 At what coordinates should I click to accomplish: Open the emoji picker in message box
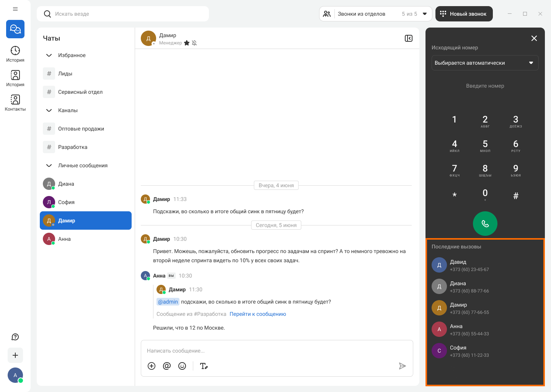(182, 366)
